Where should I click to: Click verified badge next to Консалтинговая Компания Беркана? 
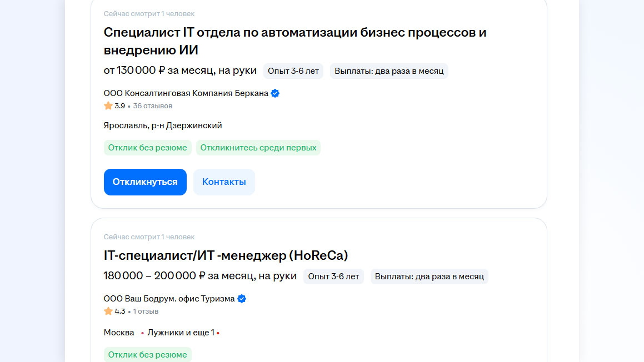pyautogui.click(x=275, y=93)
